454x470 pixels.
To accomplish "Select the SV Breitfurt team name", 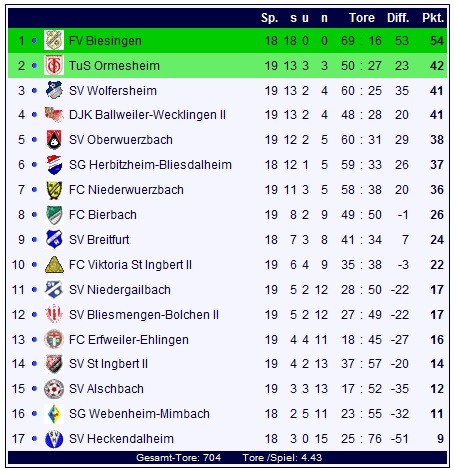I will (99, 240).
